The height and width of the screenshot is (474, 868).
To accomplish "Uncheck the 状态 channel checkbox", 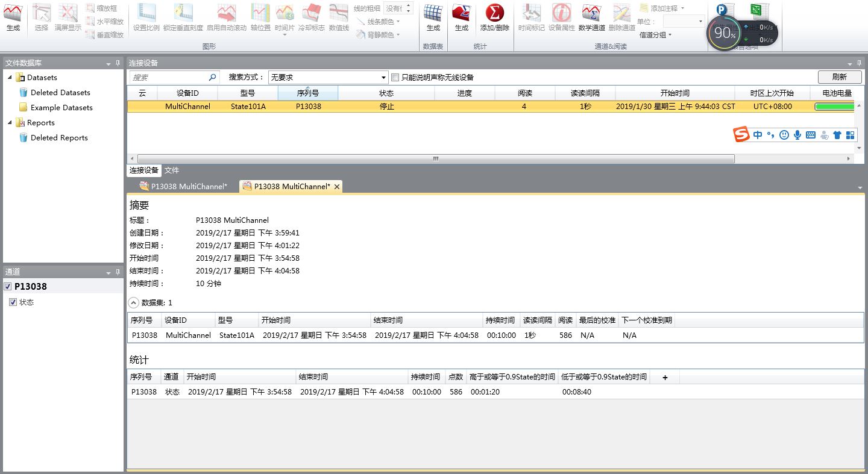I will (13, 302).
